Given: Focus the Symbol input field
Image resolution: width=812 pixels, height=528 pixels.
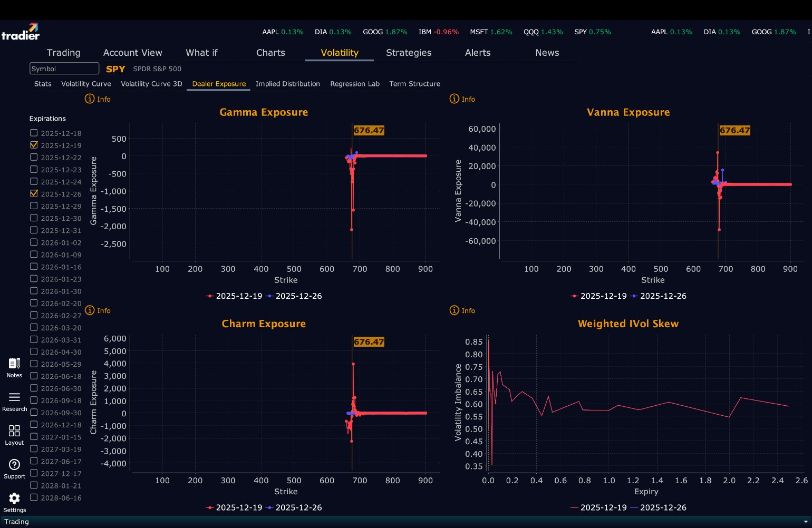Looking at the screenshot, I should (64, 69).
